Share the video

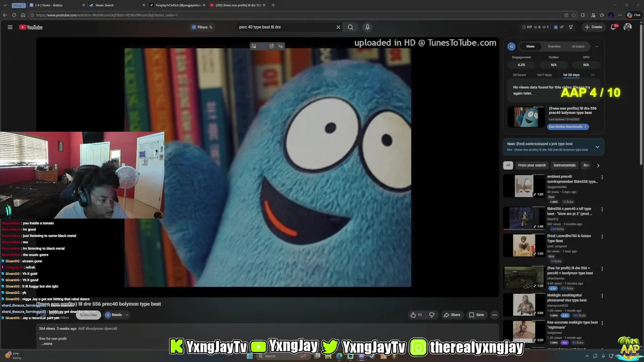click(x=452, y=315)
